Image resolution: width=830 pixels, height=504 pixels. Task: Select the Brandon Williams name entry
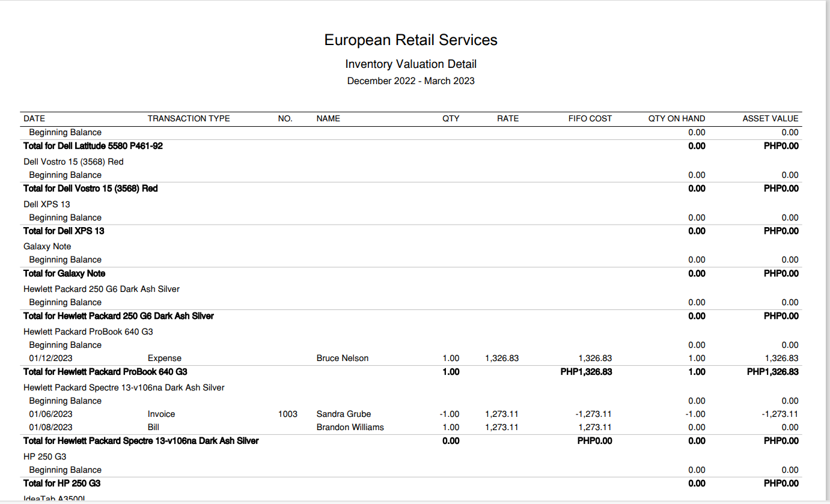(x=350, y=427)
